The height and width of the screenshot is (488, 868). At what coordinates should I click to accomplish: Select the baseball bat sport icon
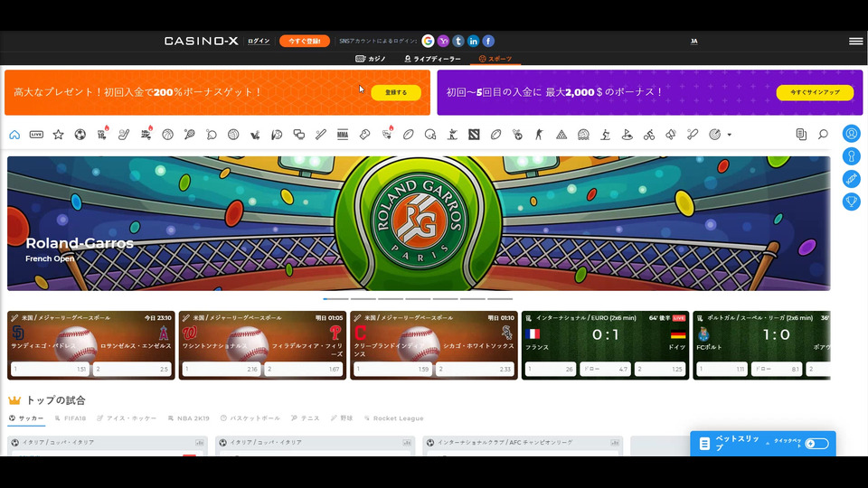click(321, 135)
